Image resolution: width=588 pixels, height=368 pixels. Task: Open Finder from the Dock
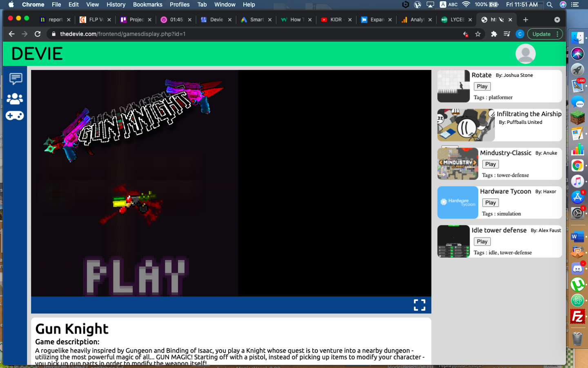pos(577,38)
